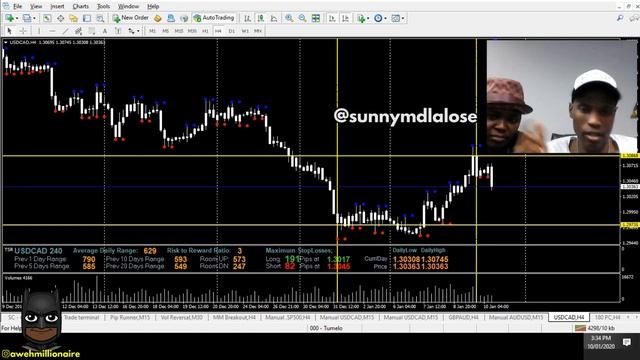The image size is (640, 360).
Task: Enable chart auto scroll
Action: point(332,18)
